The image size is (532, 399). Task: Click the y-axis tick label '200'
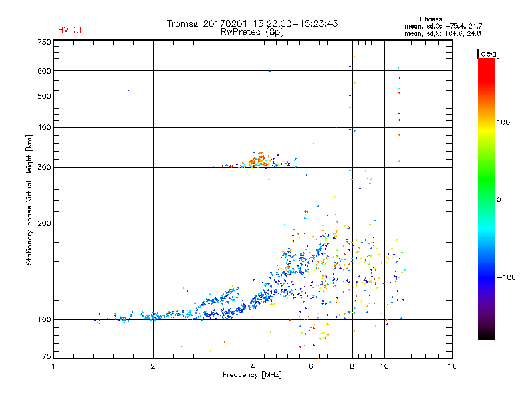[44, 223]
